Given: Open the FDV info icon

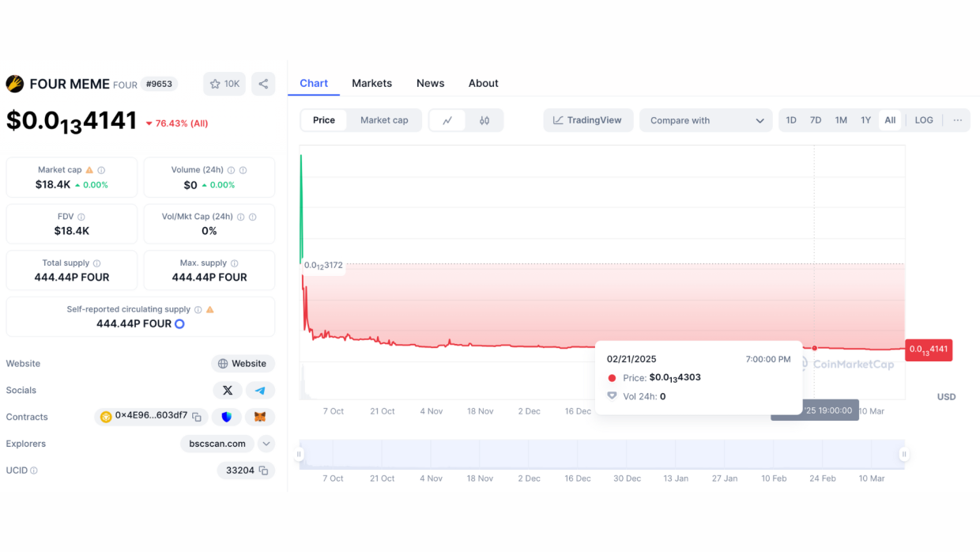Looking at the screenshot, I should pos(81,217).
